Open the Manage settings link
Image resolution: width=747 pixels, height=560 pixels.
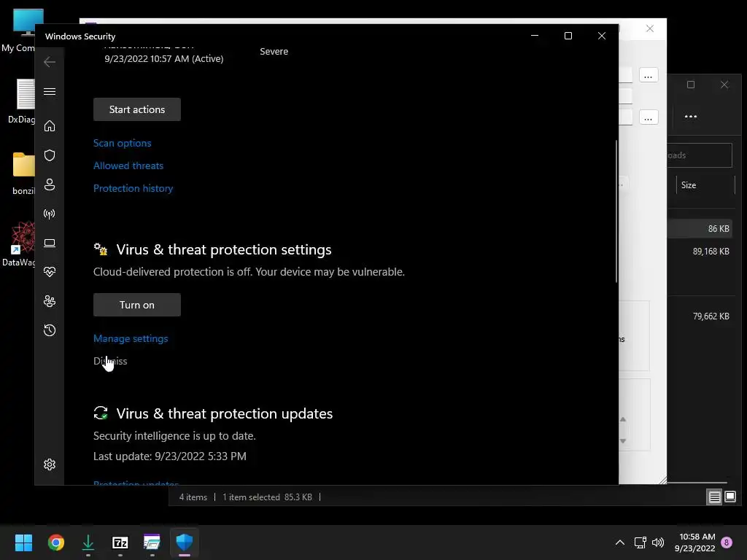click(x=131, y=338)
